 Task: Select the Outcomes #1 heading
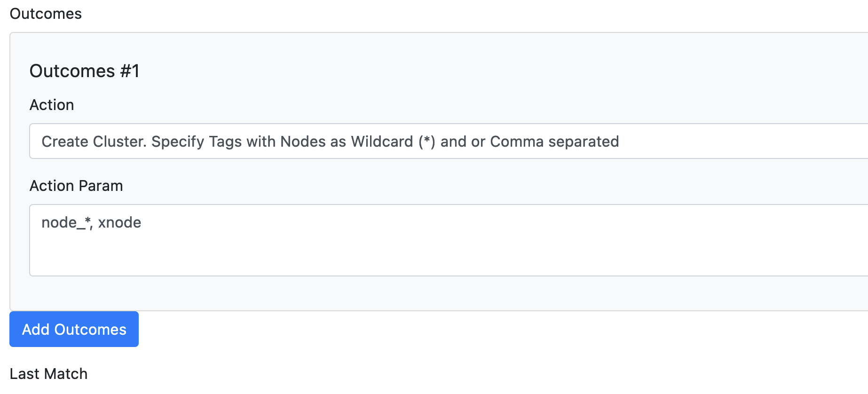point(84,71)
